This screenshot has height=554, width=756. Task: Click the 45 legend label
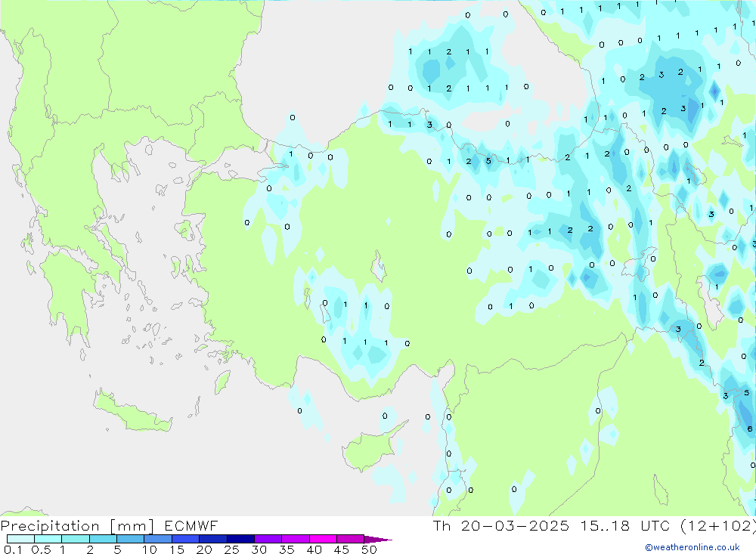(342, 549)
